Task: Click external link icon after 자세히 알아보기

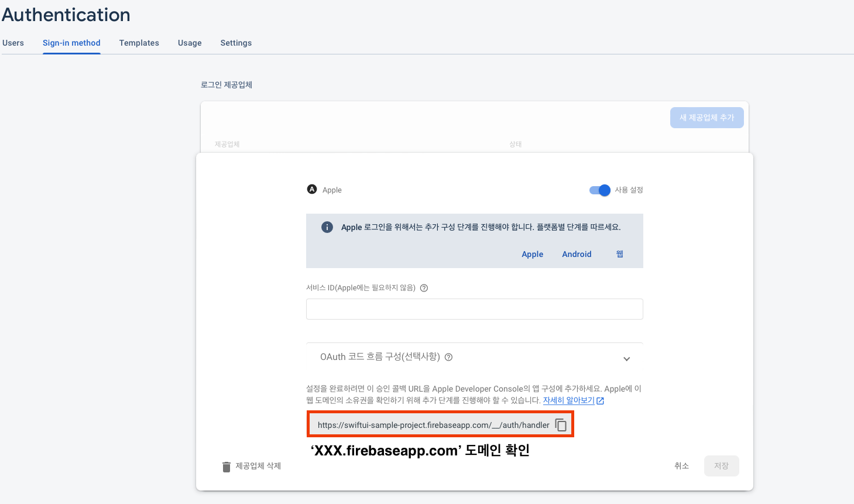Action: coord(600,401)
